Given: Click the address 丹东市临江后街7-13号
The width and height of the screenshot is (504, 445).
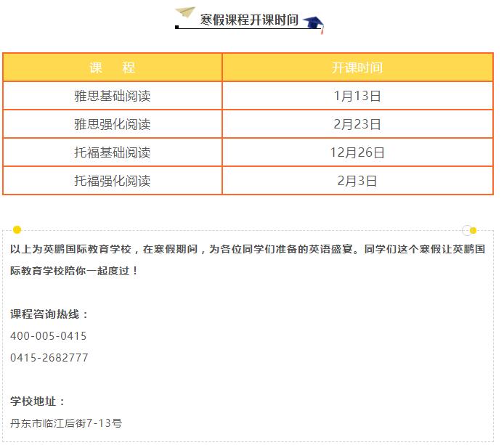Looking at the screenshot, I should click(66, 422).
